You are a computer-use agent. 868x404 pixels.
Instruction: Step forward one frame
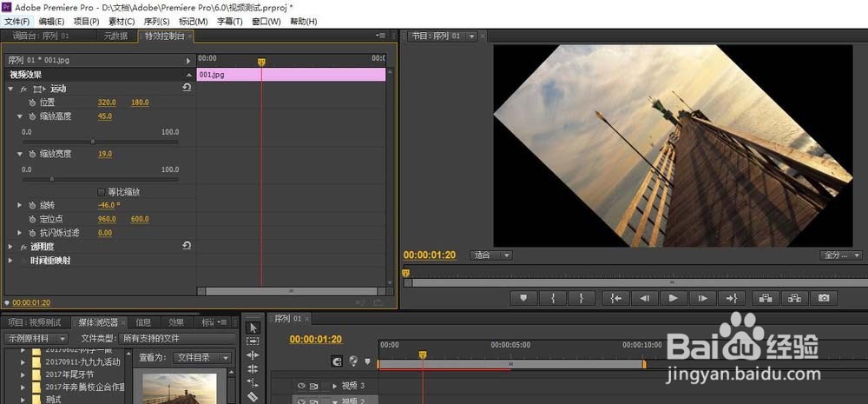(x=702, y=298)
